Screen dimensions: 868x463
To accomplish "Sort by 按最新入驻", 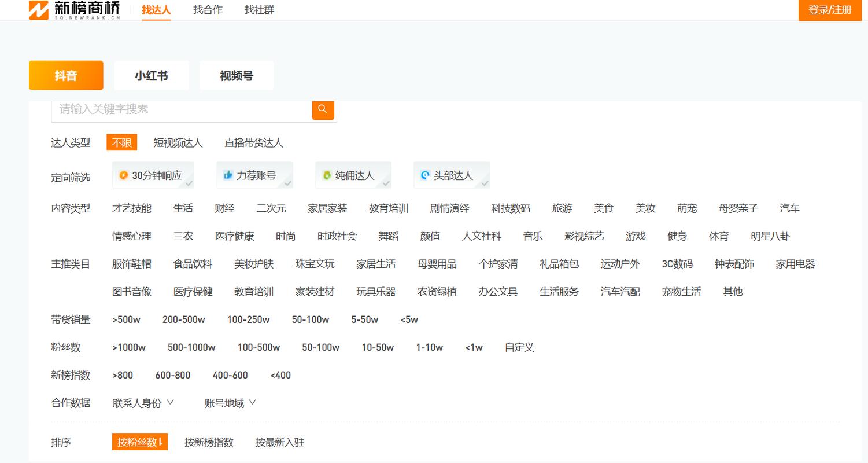I will click(x=280, y=443).
